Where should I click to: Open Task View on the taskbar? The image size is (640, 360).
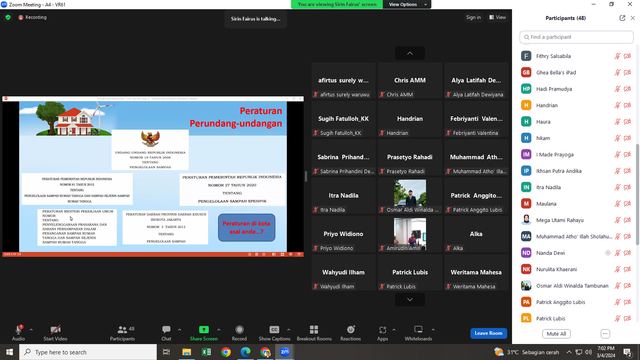pos(166,352)
